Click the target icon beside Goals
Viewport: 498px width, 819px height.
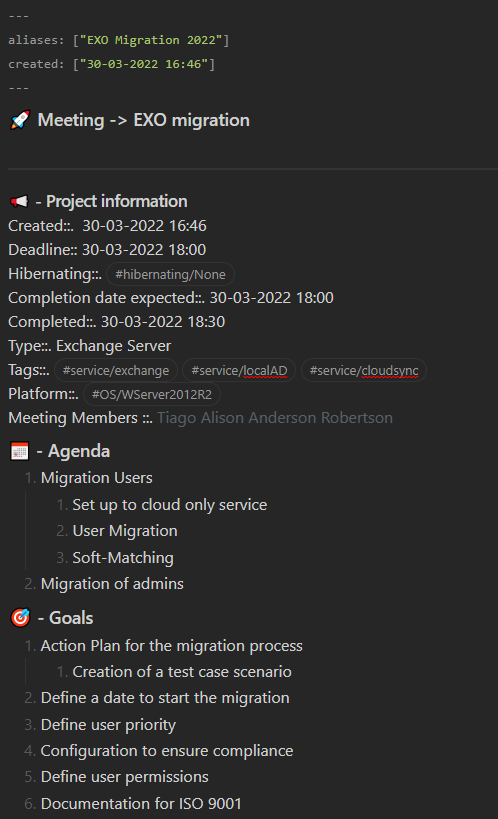click(x=20, y=618)
